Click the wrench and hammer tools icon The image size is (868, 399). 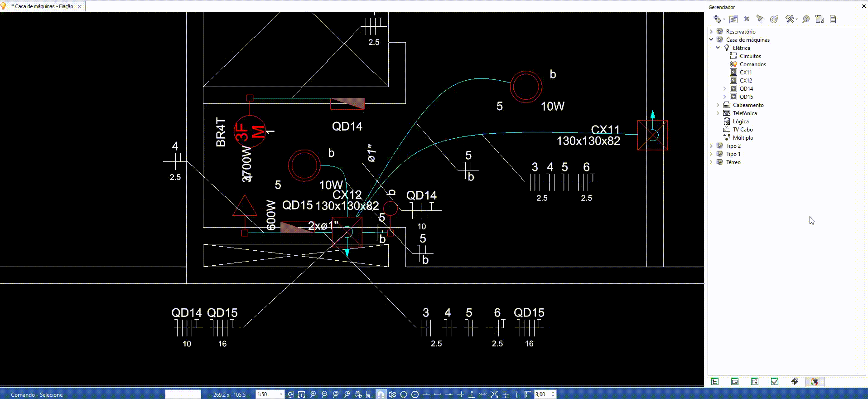pos(790,19)
